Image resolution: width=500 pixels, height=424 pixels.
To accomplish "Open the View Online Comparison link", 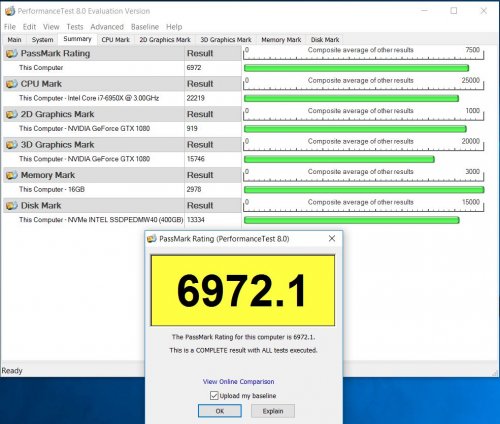I will [x=239, y=381].
